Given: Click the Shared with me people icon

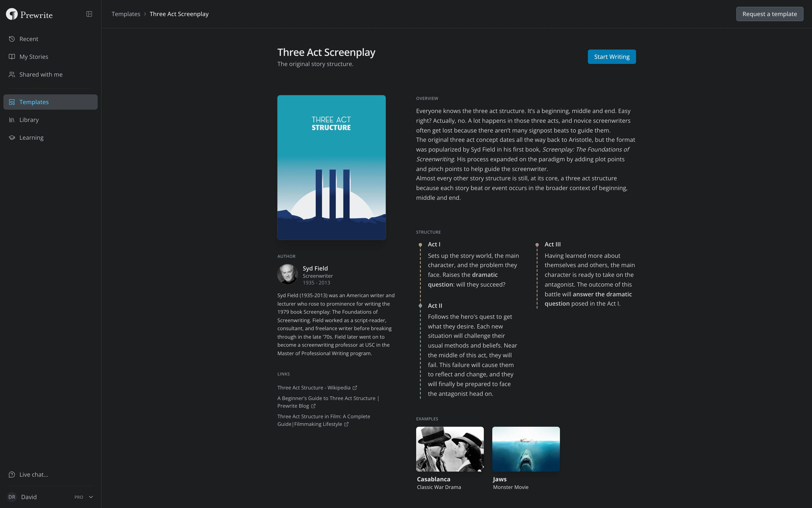Looking at the screenshot, I should pos(12,75).
